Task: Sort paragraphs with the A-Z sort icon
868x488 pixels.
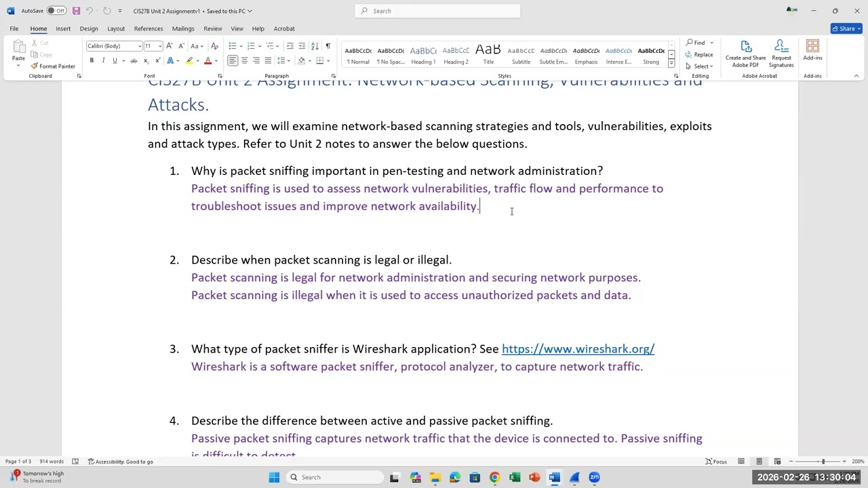Action: (x=315, y=46)
